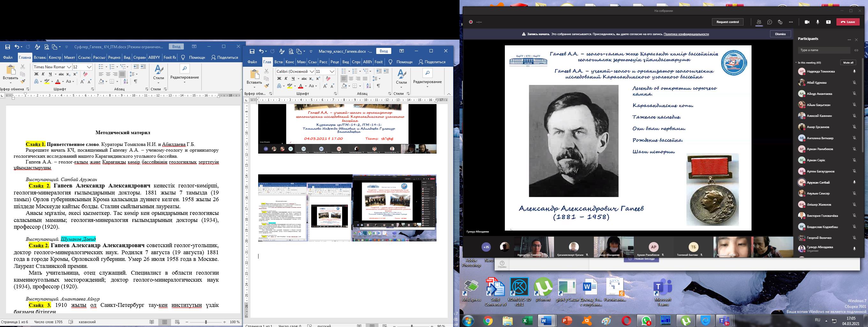Open font size 11 dropdown in Мастер_класс_Гапеев

click(332, 72)
